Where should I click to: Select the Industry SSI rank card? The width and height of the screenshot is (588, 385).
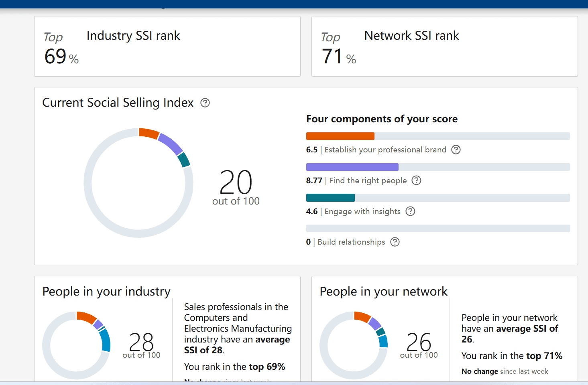click(167, 47)
